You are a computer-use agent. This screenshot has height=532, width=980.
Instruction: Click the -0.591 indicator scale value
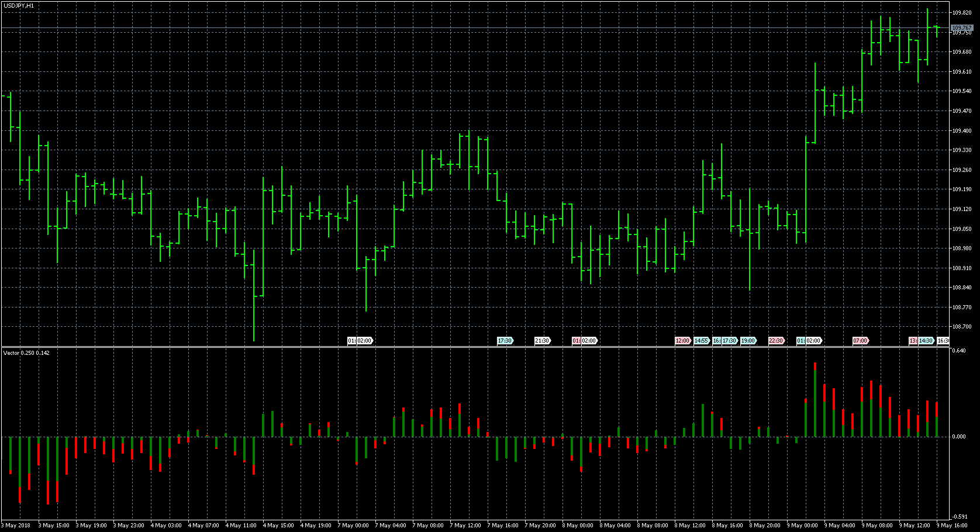coord(960,517)
